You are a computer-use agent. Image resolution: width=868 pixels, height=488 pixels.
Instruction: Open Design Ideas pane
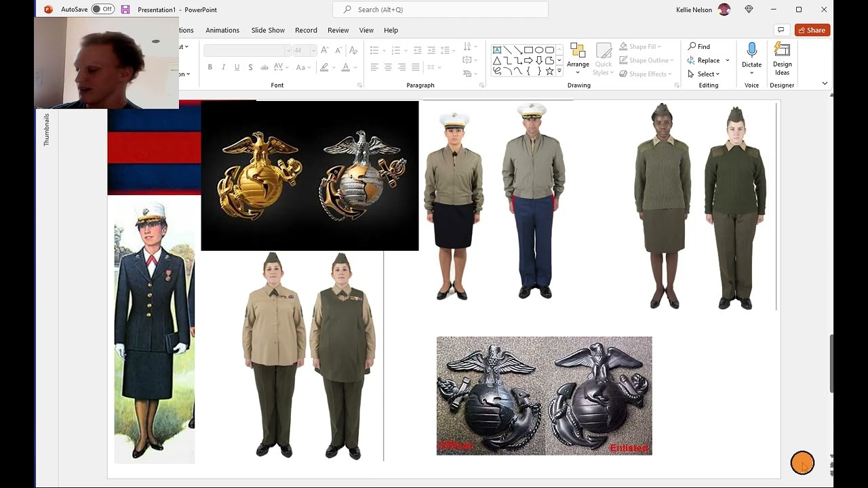782,58
